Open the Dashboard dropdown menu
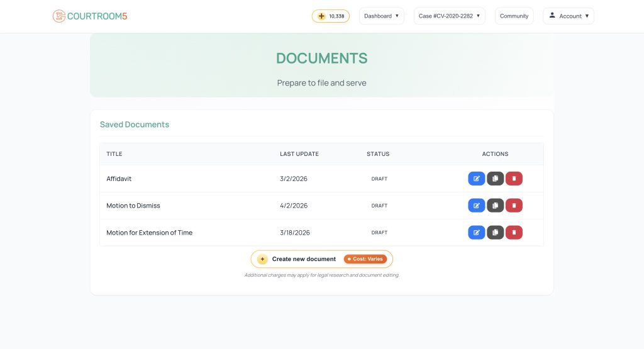The width and height of the screenshot is (644, 349). click(x=381, y=16)
